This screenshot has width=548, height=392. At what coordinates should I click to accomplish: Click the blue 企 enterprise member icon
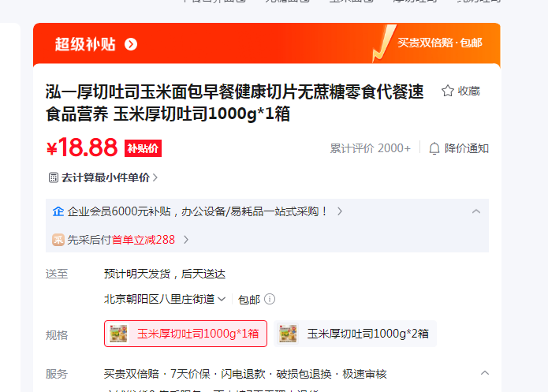pos(58,211)
